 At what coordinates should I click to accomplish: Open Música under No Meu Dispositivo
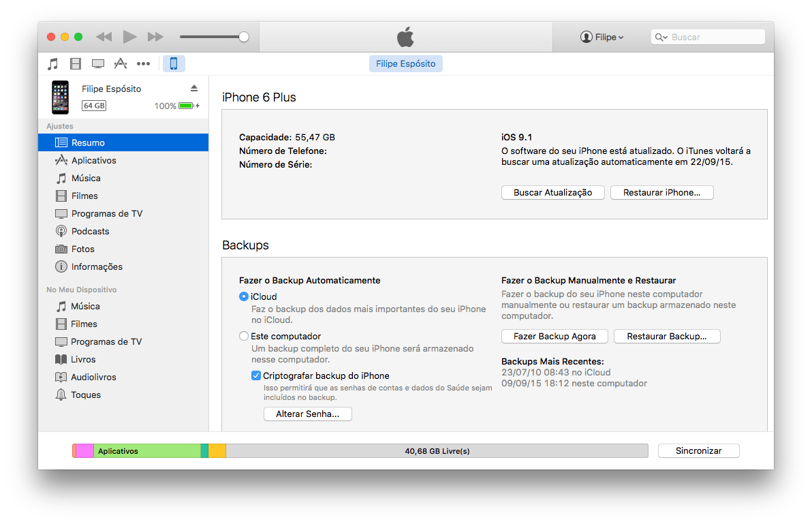click(123, 306)
